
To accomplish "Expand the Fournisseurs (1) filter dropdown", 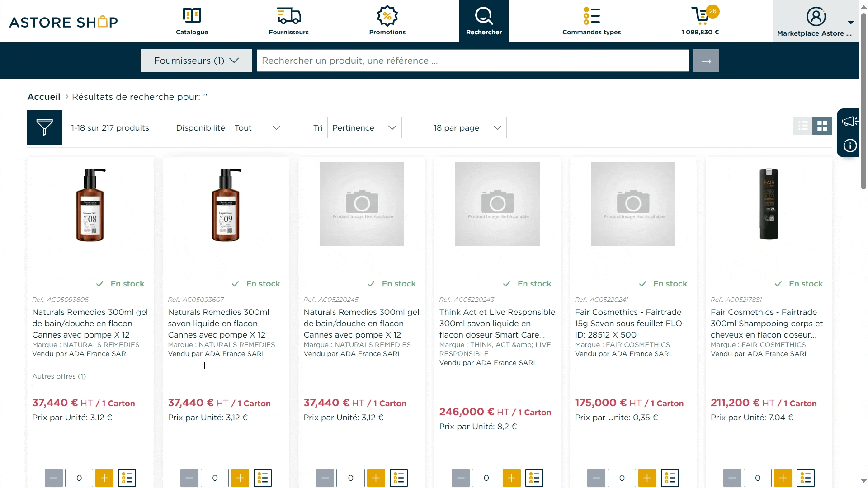I will (x=196, y=61).
